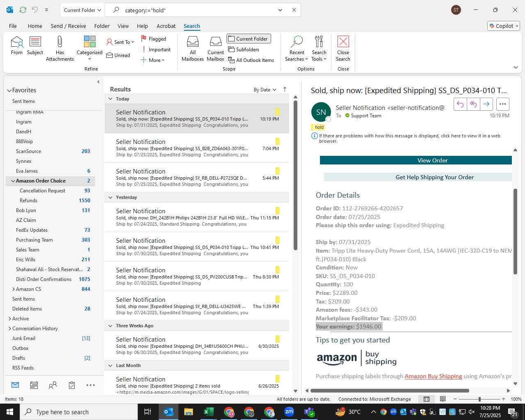Switch to Calendar view
Viewport: 525px width, 420px height.
click(34, 385)
